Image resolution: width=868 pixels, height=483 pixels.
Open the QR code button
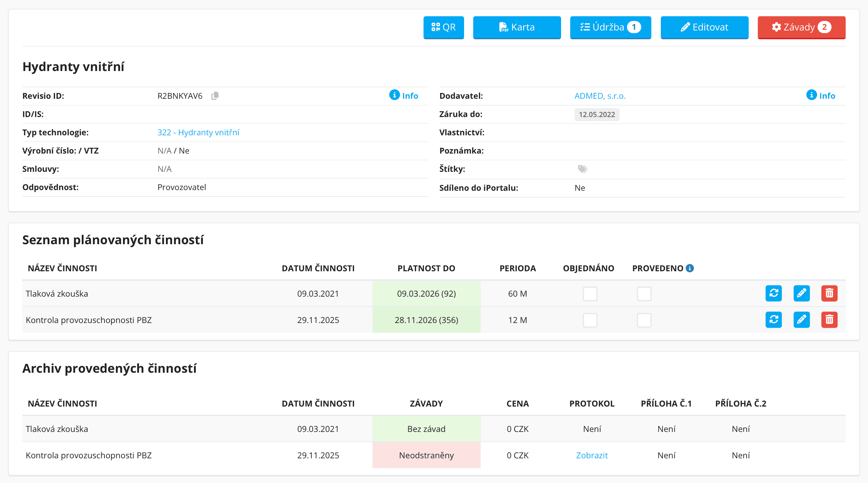click(443, 27)
